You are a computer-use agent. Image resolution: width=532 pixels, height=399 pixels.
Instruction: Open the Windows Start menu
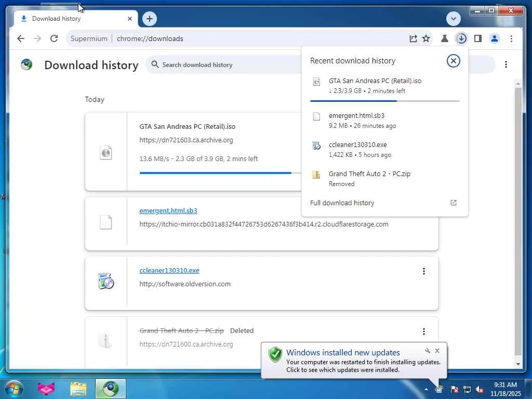click(x=14, y=389)
